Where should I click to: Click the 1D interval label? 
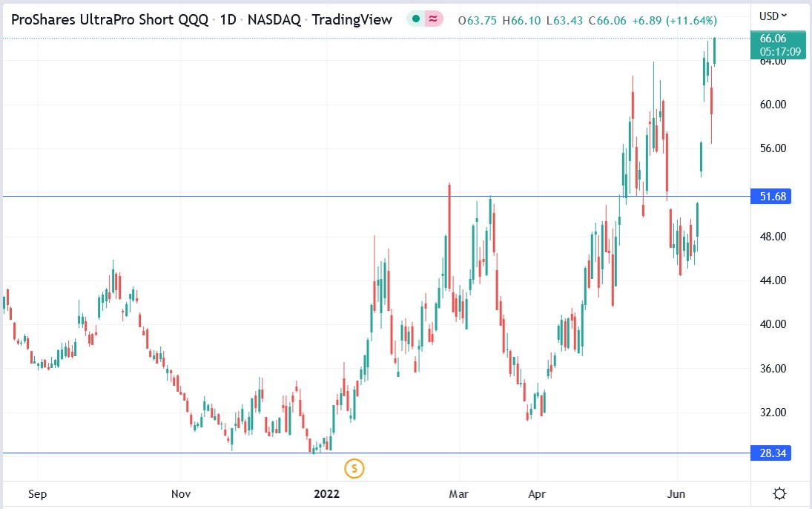coord(228,20)
